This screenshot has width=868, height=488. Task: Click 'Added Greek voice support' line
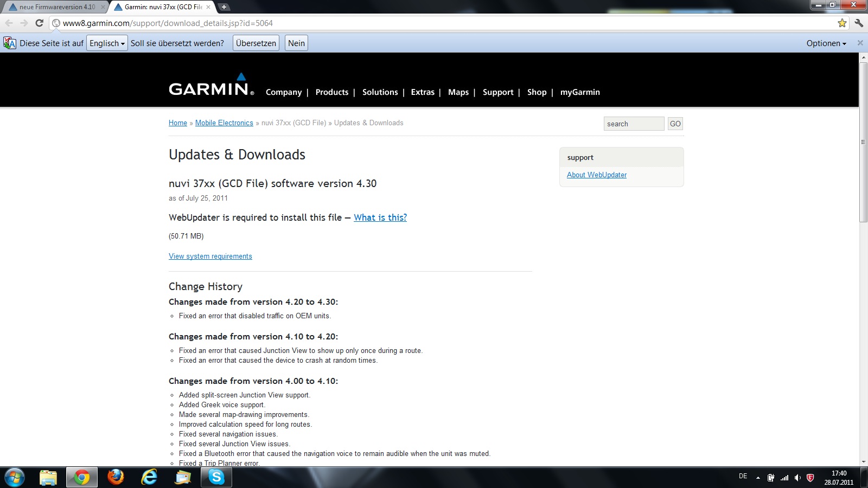(222, 405)
